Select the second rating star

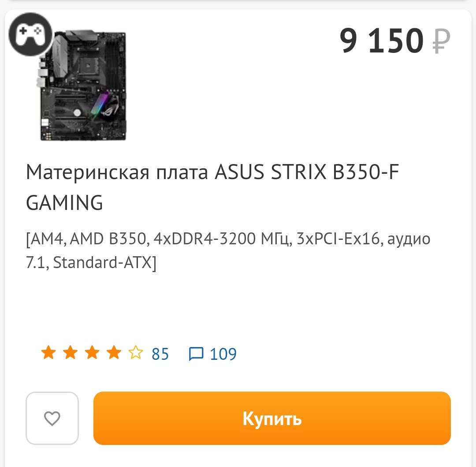71,352
